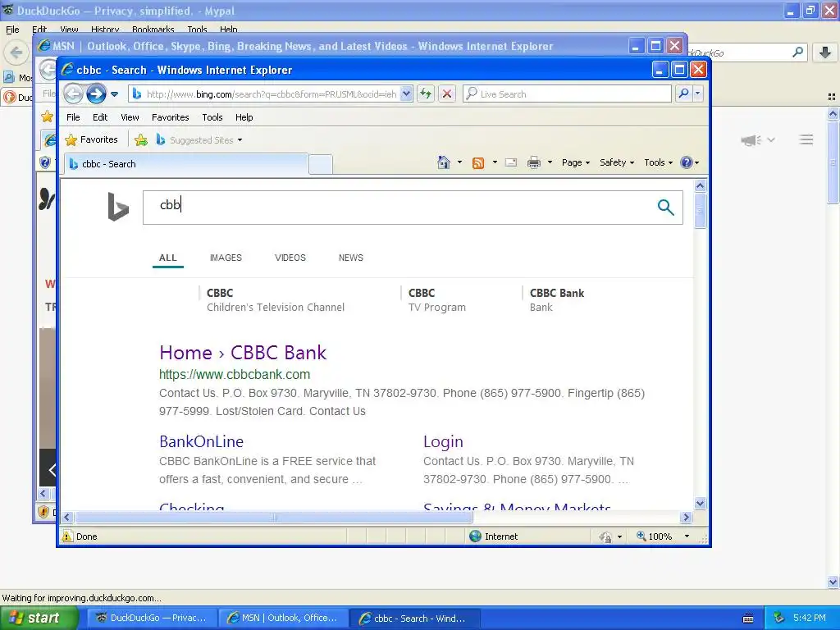Stop loading with the red X button
The height and width of the screenshot is (630, 840).
[447, 94]
